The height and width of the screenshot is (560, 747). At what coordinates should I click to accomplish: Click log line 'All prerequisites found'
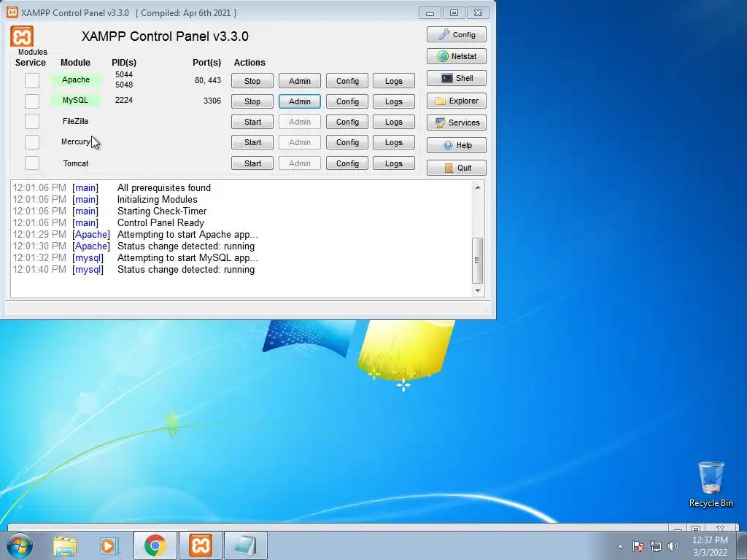click(164, 187)
